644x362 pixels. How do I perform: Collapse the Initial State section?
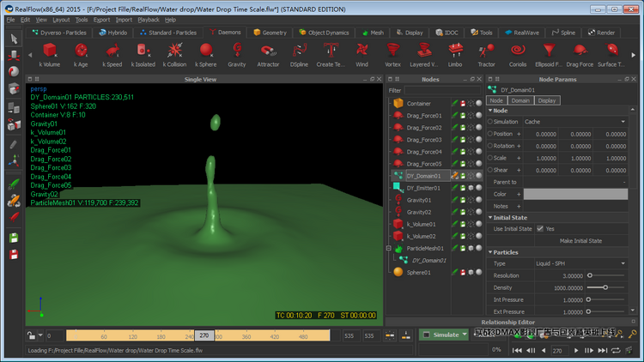[x=490, y=218]
